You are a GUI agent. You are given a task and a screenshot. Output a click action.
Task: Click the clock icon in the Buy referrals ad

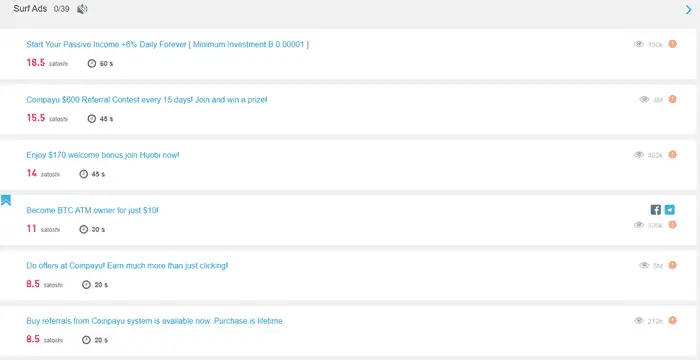(86, 340)
